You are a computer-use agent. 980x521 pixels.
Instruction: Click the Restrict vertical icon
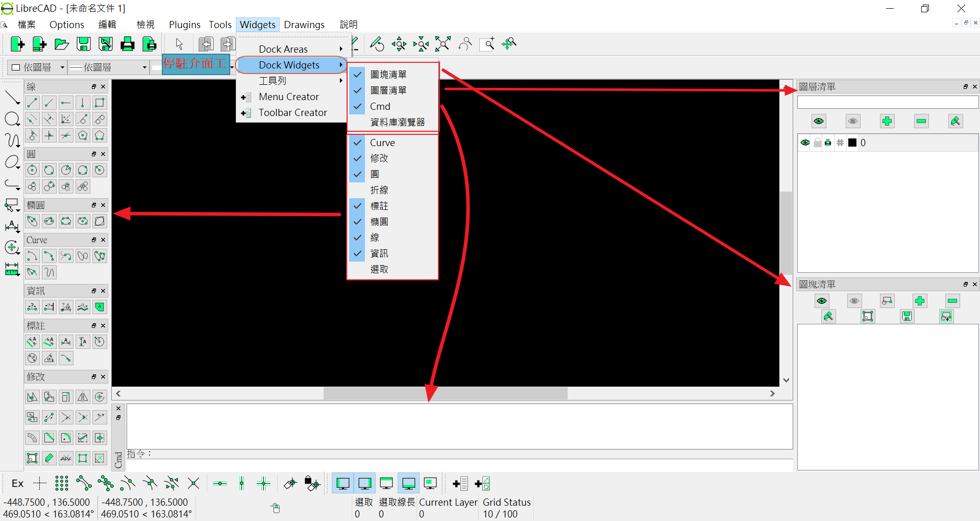(x=242, y=483)
